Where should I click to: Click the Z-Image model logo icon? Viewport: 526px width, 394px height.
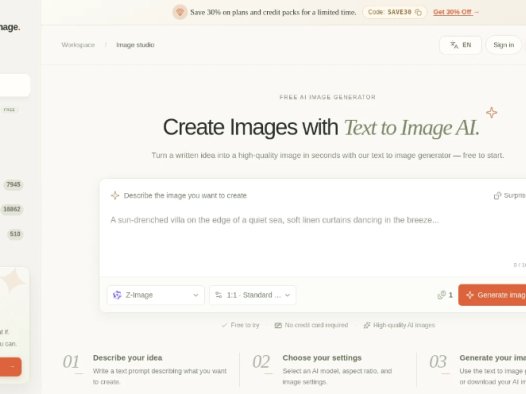click(x=117, y=295)
